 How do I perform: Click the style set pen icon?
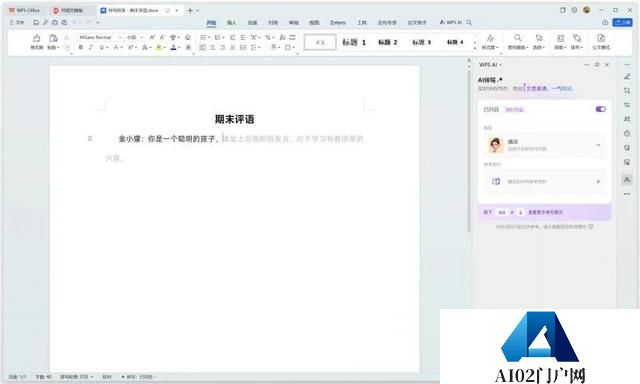(x=490, y=38)
